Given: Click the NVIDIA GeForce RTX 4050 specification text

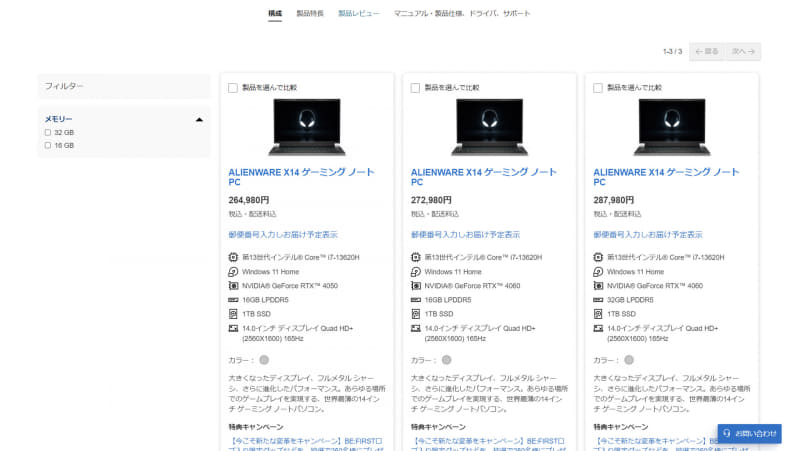Looking at the screenshot, I should click(290, 286).
